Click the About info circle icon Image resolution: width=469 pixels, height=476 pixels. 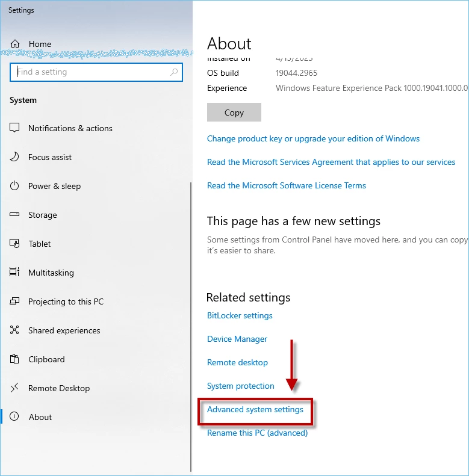coord(14,416)
